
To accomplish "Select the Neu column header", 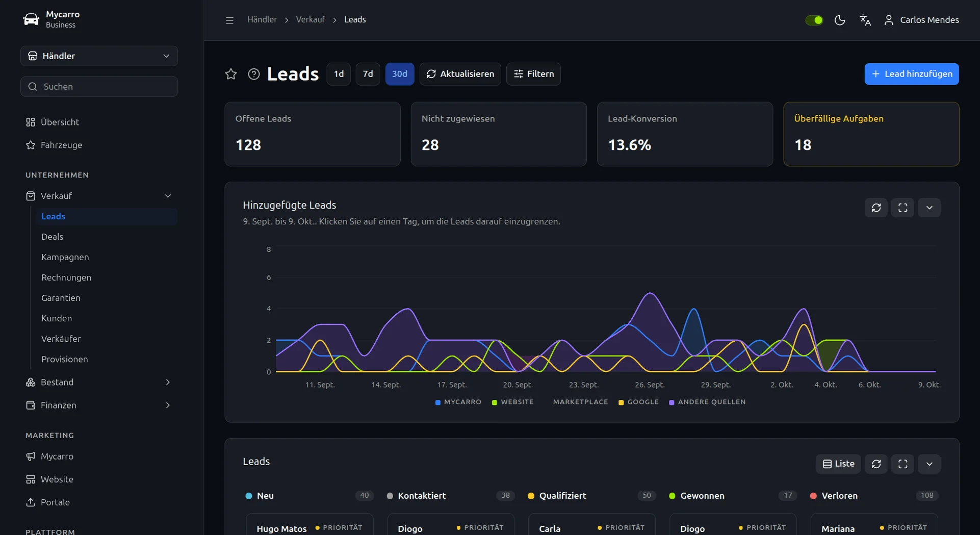I will pyautogui.click(x=310, y=496).
